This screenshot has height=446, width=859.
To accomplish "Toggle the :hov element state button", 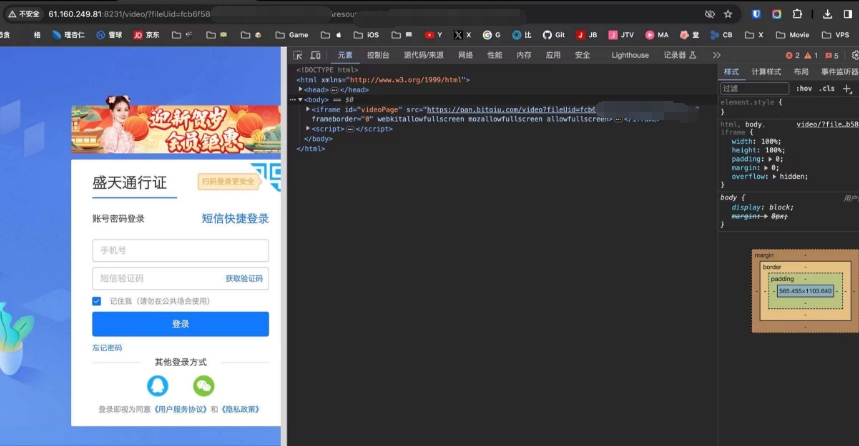I will point(804,88).
